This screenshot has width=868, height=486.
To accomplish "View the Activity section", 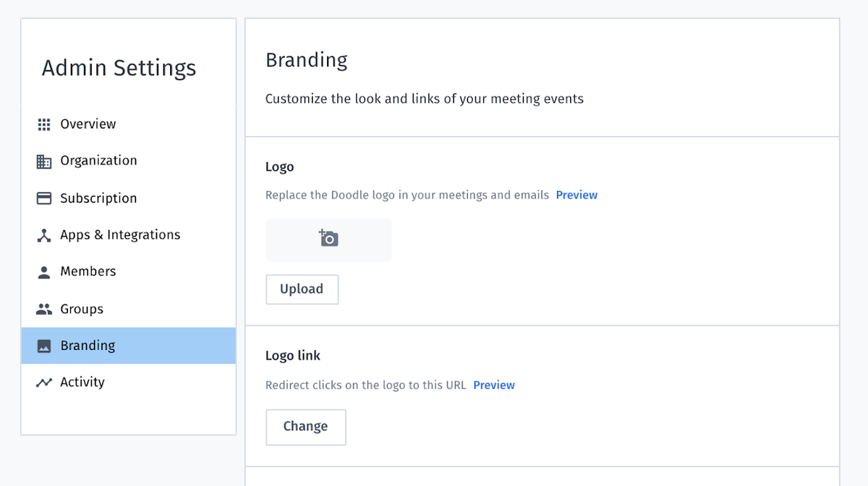I will click(x=82, y=382).
